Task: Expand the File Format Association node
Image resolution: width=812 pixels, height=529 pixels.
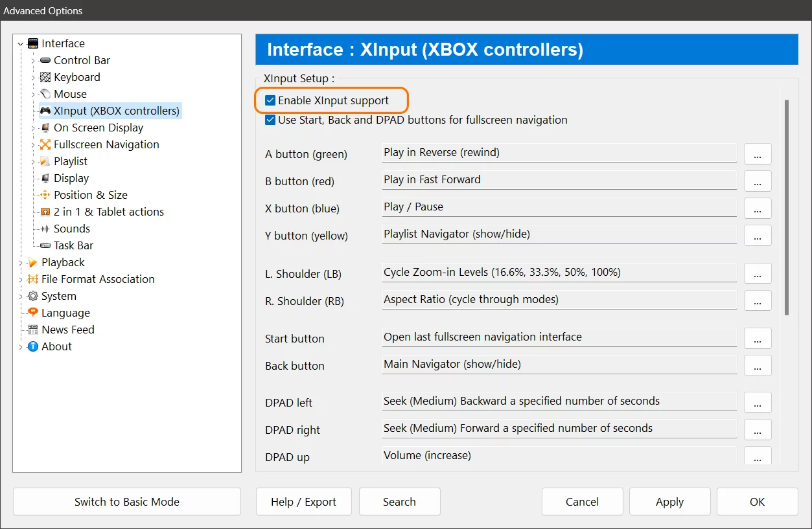Action: [21, 280]
